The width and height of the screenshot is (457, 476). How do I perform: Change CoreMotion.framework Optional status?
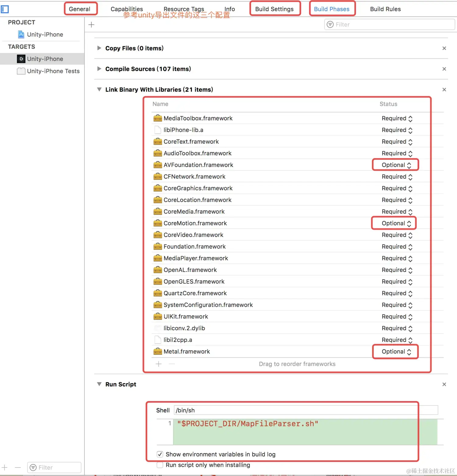(x=396, y=223)
